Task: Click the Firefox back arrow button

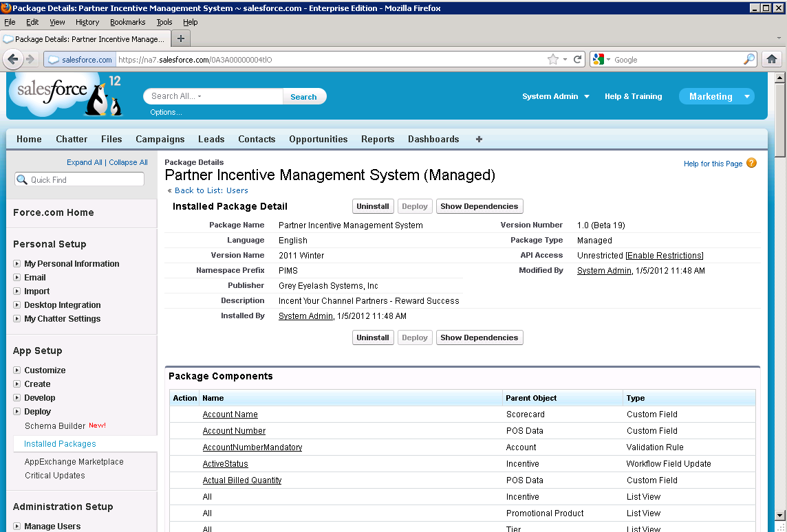Action: coord(13,60)
